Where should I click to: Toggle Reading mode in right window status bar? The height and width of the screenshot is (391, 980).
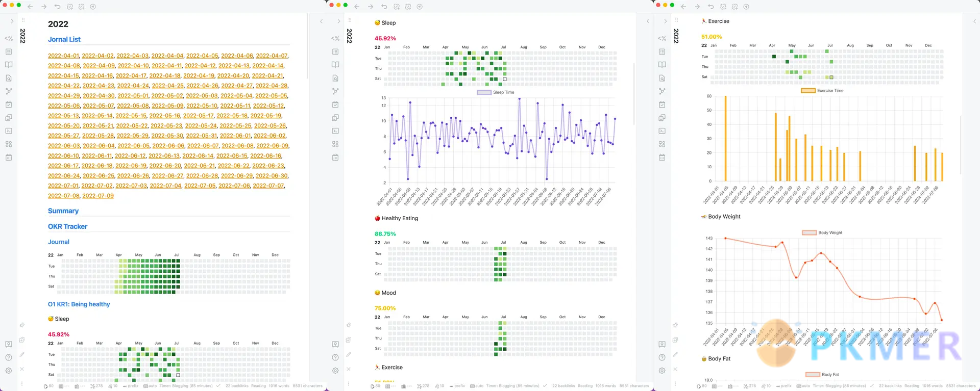(x=912, y=386)
